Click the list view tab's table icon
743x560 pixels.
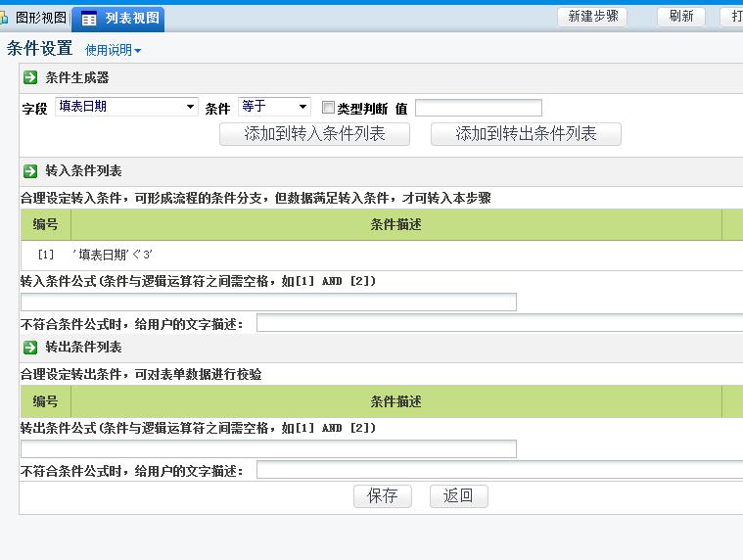pyautogui.click(x=89, y=19)
